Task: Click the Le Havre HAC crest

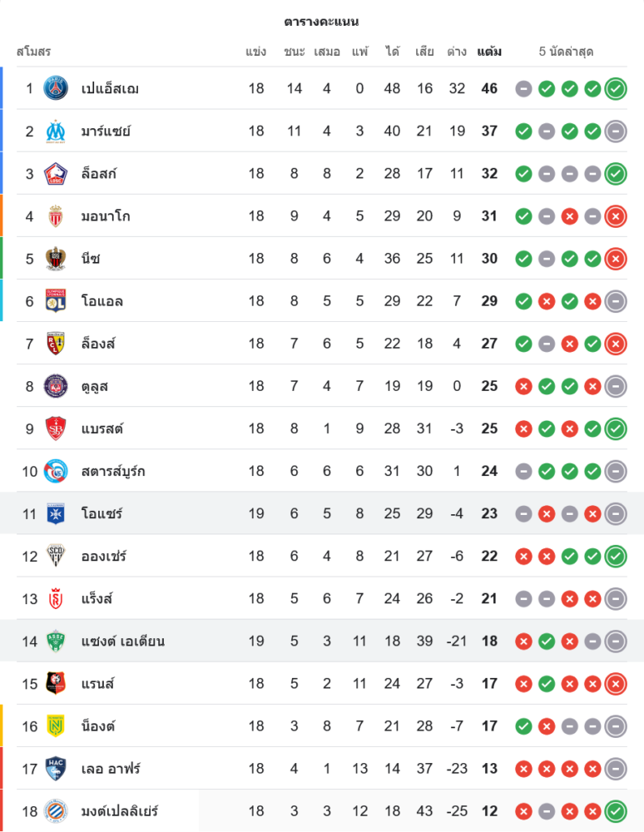Action: tap(56, 768)
